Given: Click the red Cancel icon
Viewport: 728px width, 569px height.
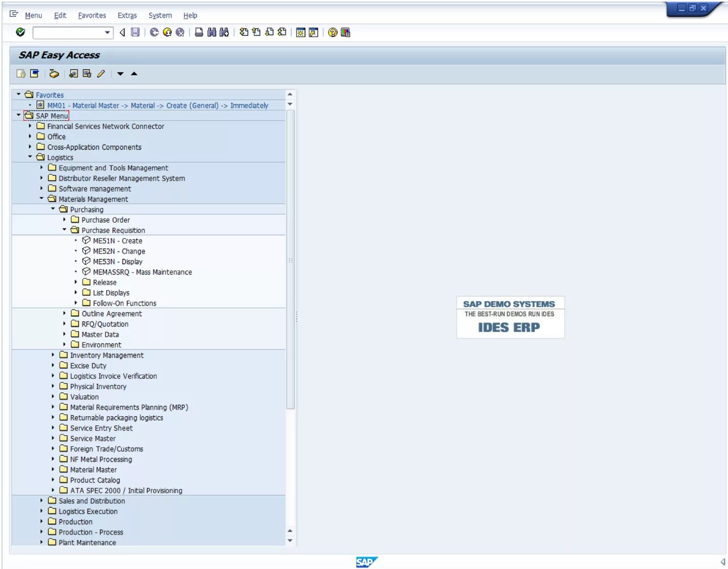Looking at the screenshot, I should pyautogui.click(x=180, y=32).
